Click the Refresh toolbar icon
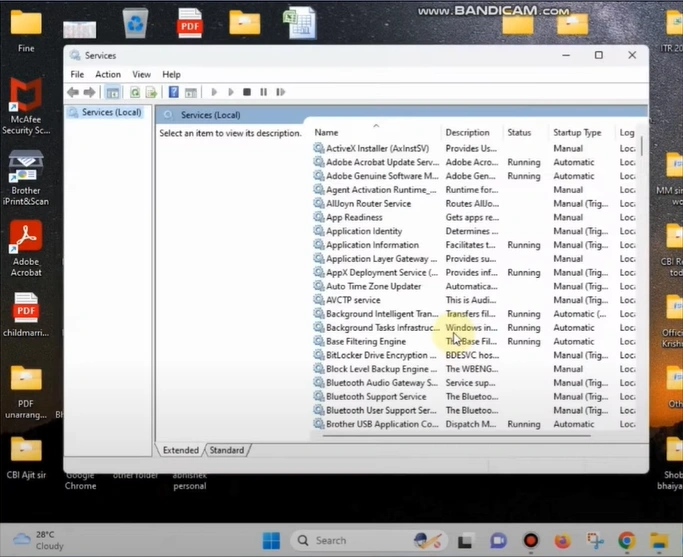The width and height of the screenshot is (683, 557). [x=135, y=92]
